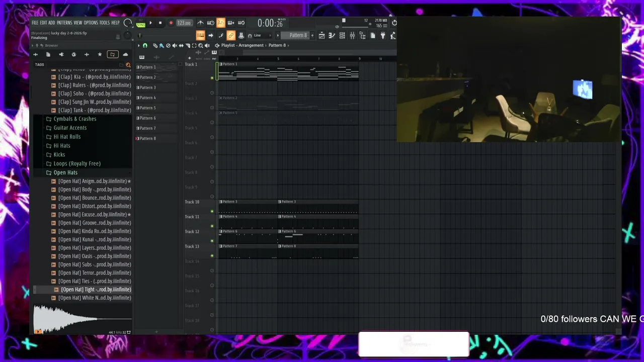
Task: Open the OPTIONS menu
Action: [91, 23]
